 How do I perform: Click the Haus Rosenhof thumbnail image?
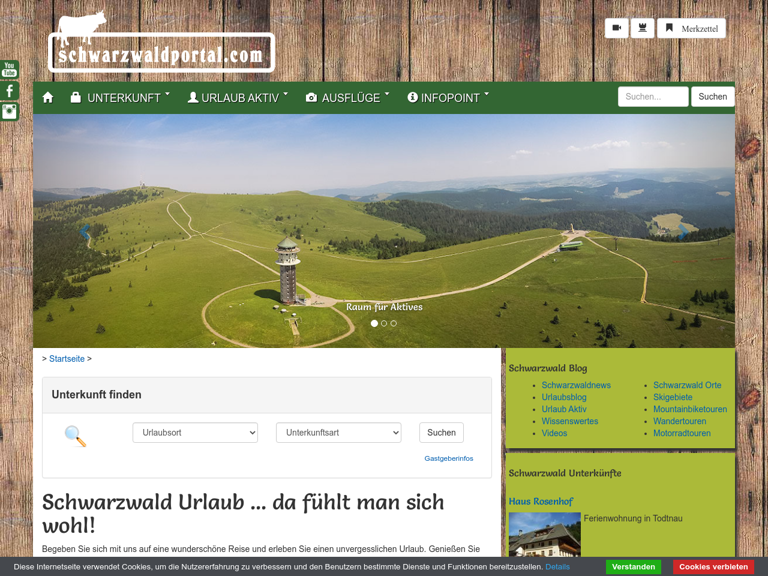tap(544, 534)
